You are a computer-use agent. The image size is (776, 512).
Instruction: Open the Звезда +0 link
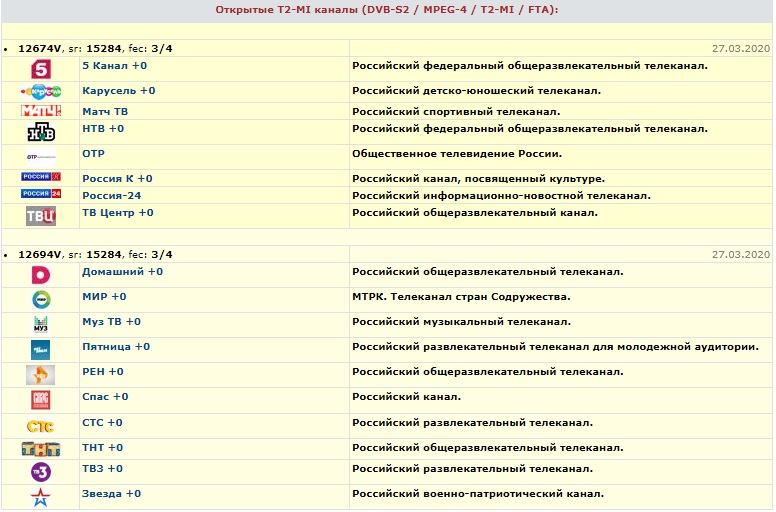tap(111, 494)
